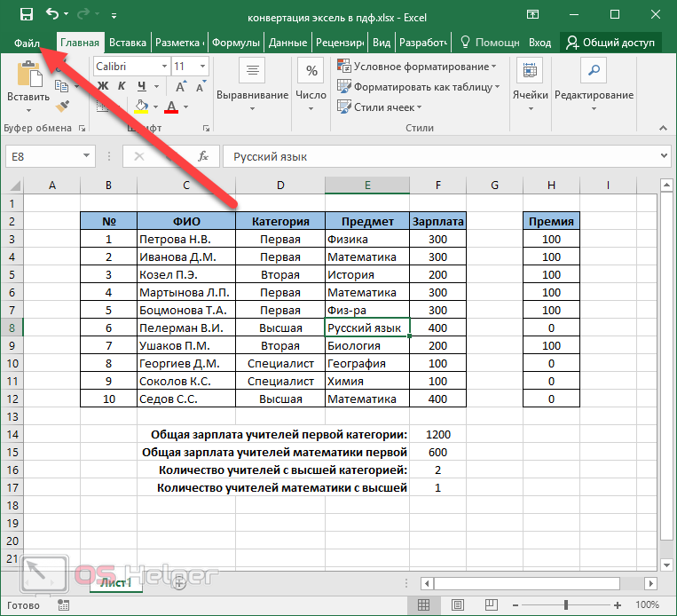Click the formula bar cancel X icon

pos(139,156)
